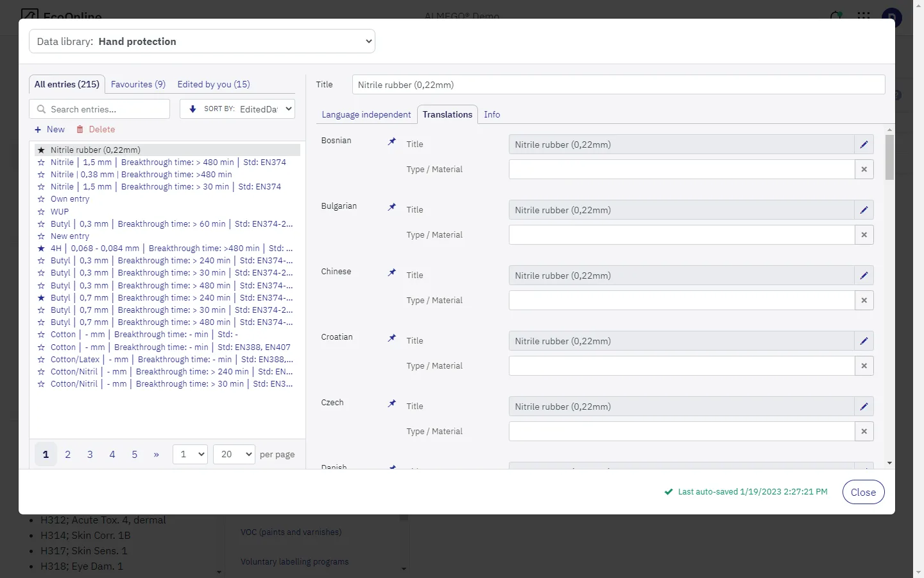
Task: Click the Chinese Type / Material input
Action: click(x=681, y=301)
